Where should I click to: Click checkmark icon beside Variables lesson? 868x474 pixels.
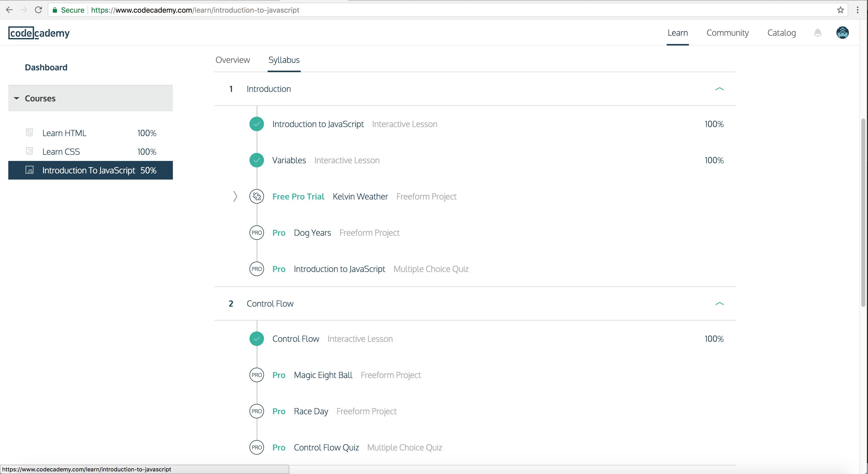point(257,160)
